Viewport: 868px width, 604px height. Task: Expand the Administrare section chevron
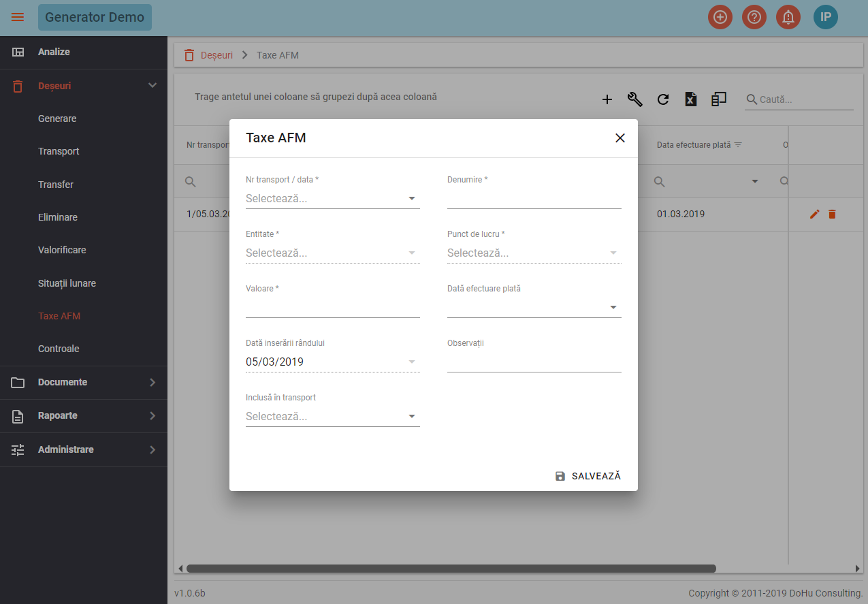tap(152, 449)
